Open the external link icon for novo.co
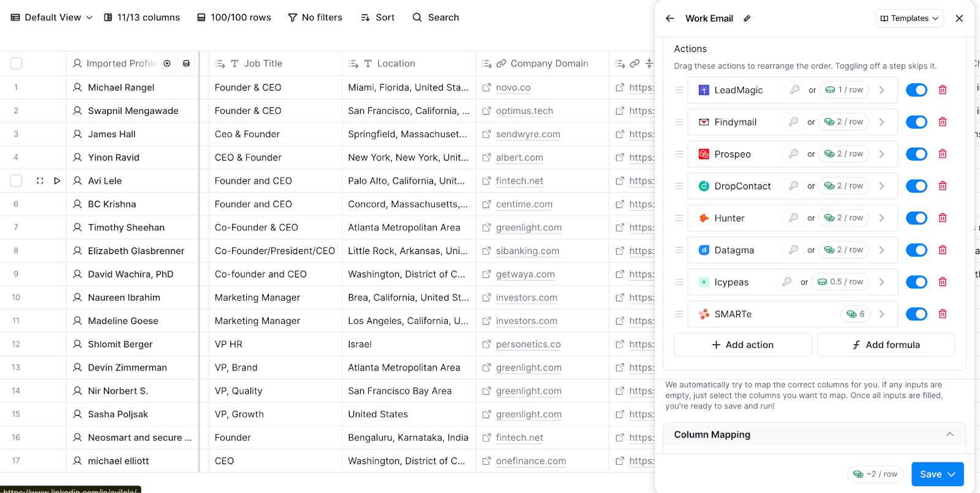The image size is (980, 493). click(486, 88)
